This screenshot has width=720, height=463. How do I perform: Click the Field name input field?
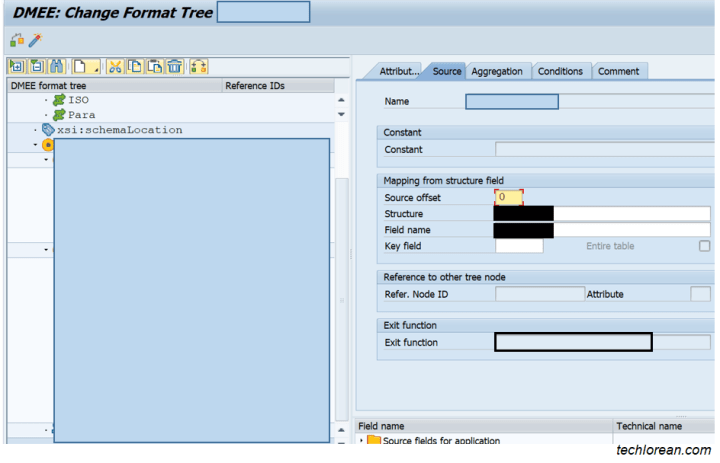tap(602, 230)
